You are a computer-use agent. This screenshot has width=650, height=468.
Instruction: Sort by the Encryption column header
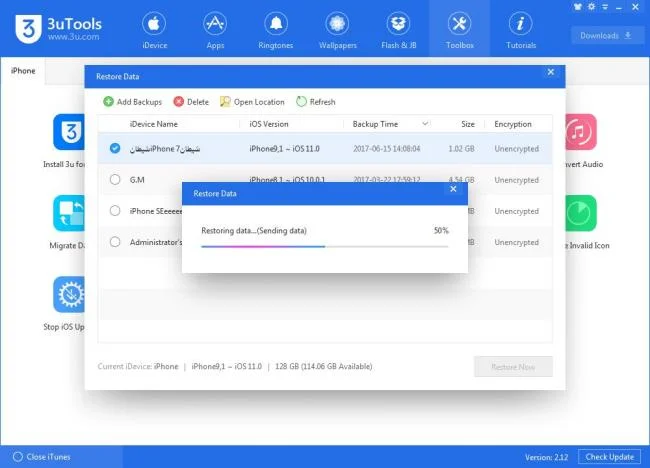(512, 124)
